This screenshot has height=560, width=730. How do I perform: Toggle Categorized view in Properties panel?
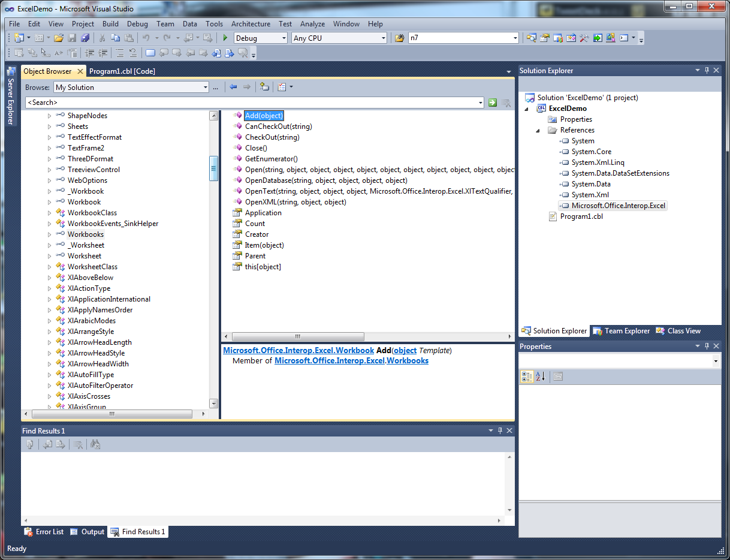tap(527, 377)
